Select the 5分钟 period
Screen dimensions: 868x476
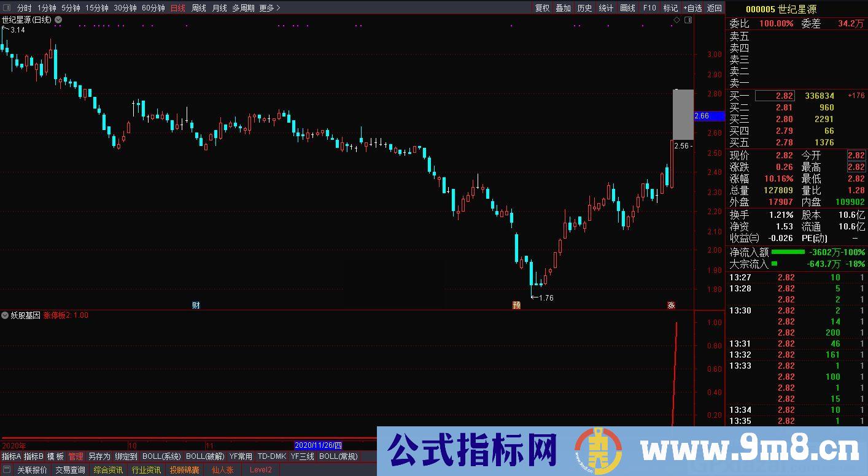(x=71, y=8)
